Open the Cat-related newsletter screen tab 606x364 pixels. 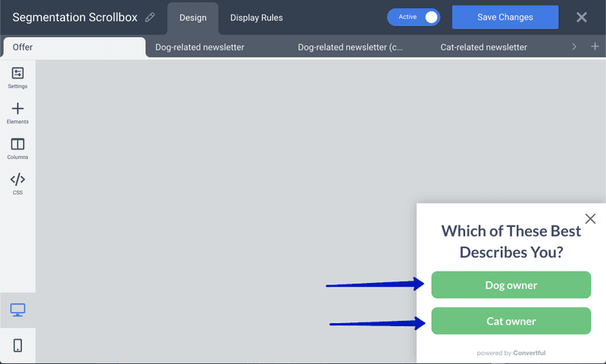click(483, 48)
